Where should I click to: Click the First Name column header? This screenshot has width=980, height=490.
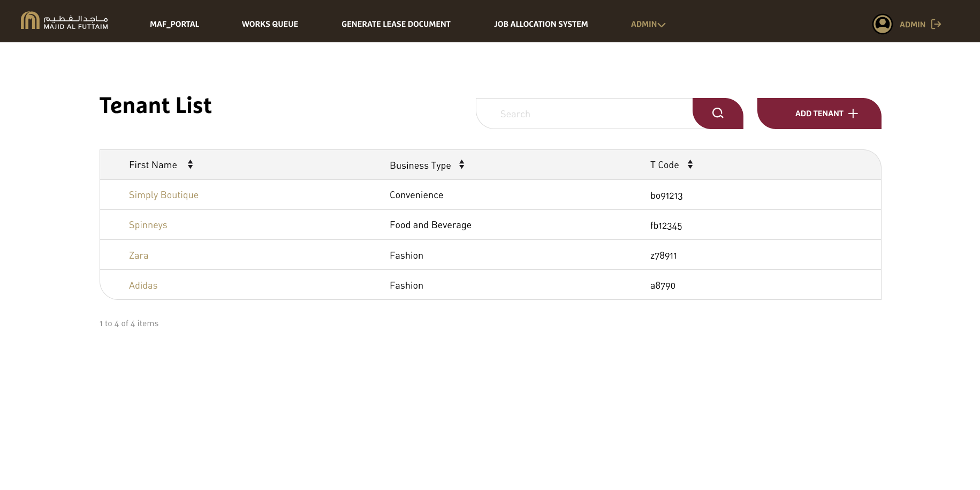(x=153, y=165)
